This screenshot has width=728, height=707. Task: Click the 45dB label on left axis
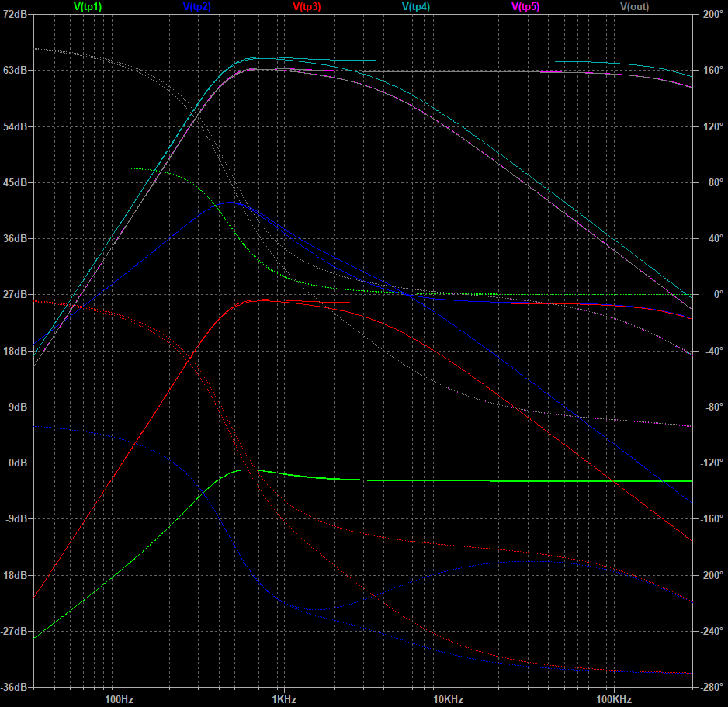16,183
